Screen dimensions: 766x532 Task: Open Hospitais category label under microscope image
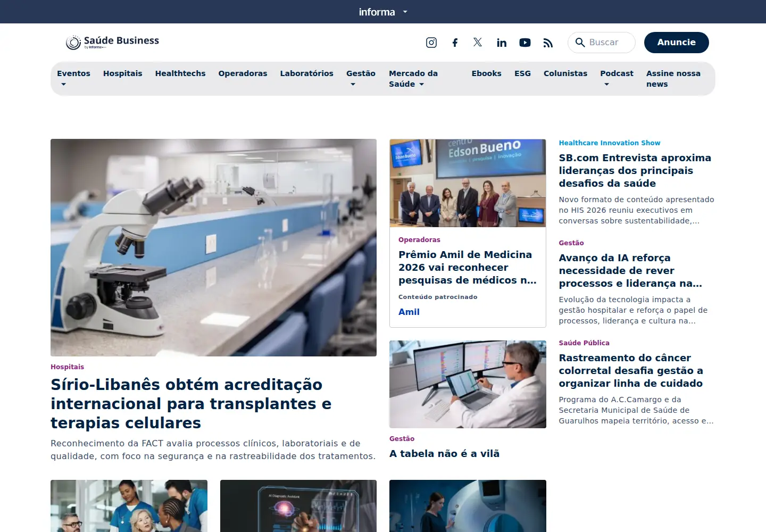pos(67,367)
